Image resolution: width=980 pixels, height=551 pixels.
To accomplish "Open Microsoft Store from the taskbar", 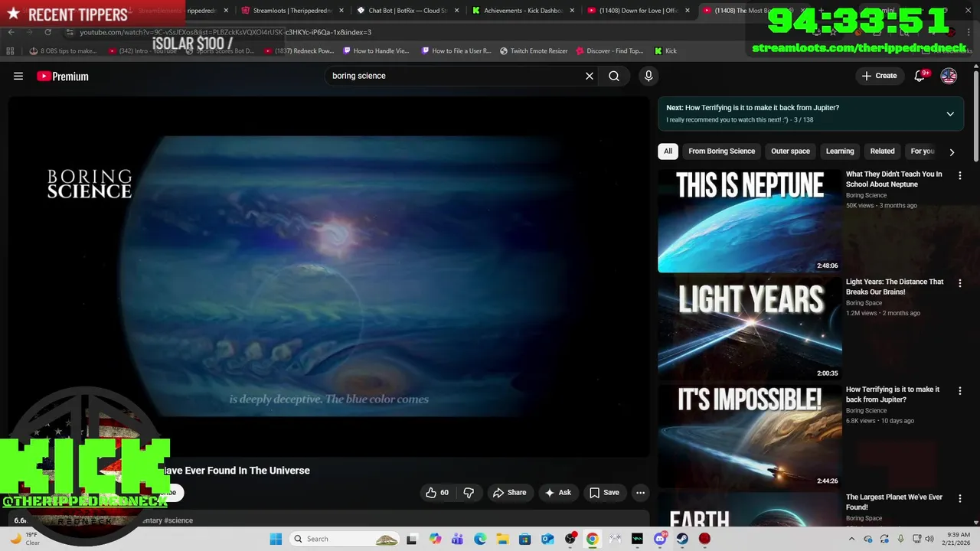I will pos(525,539).
